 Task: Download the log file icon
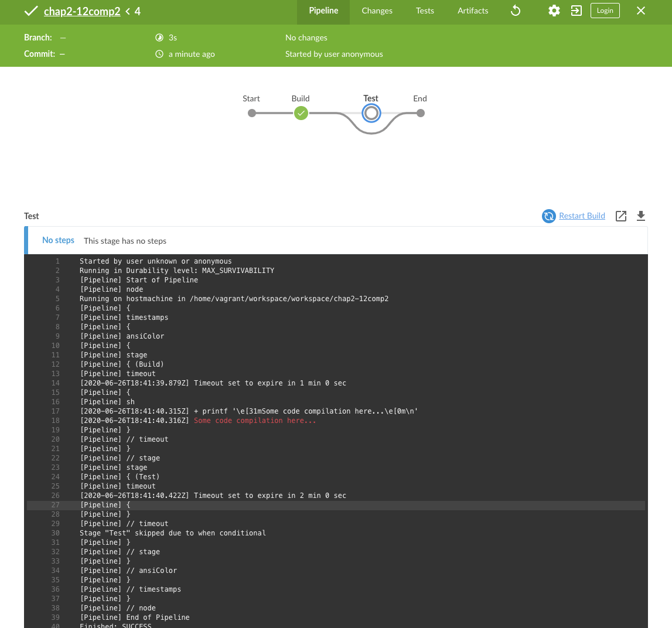point(641,216)
